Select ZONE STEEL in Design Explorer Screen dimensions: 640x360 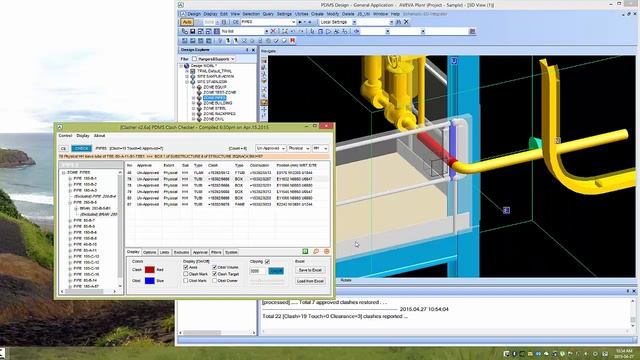[x=214, y=109]
